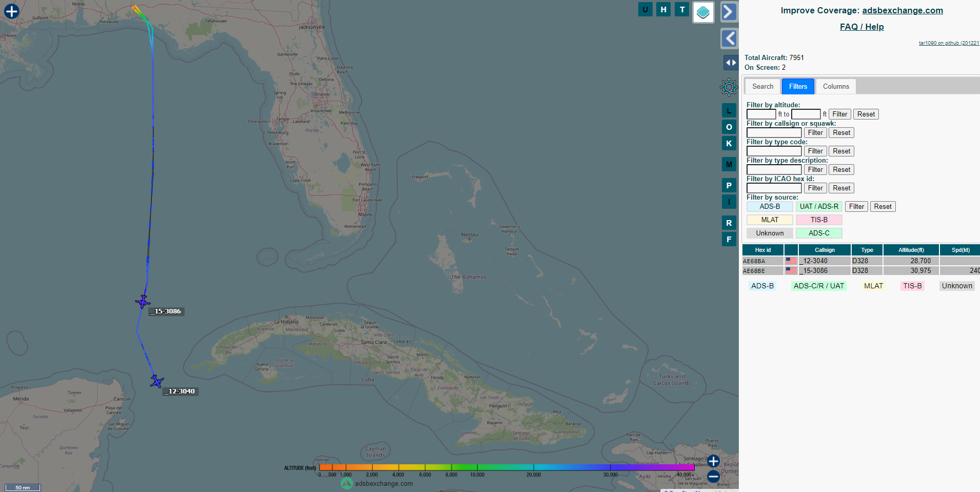The image size is (980, 492).
Task: Sort table by Spd(kt) column
Action: click(x=960, y=250)
